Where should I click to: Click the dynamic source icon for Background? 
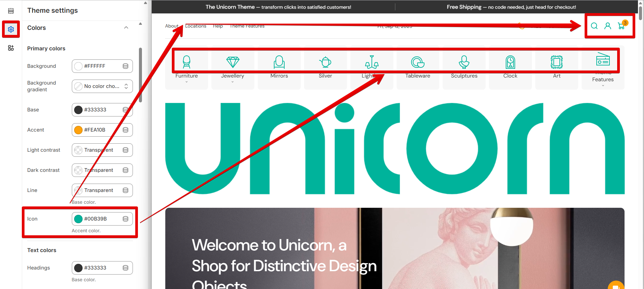pyautogui.click(x=126, y=66)
